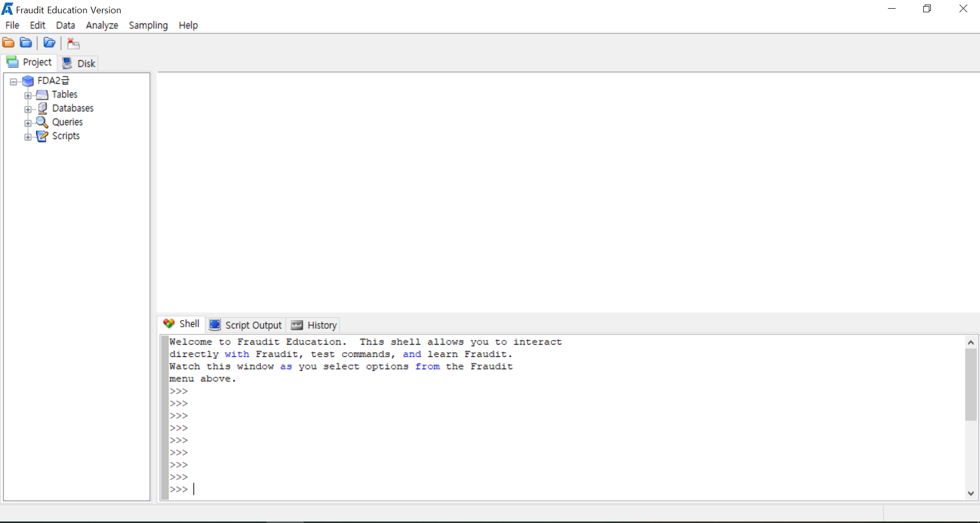Click the 'menu above.' shell line
Viewport: 980px width, 523px height.
[203, 379]
